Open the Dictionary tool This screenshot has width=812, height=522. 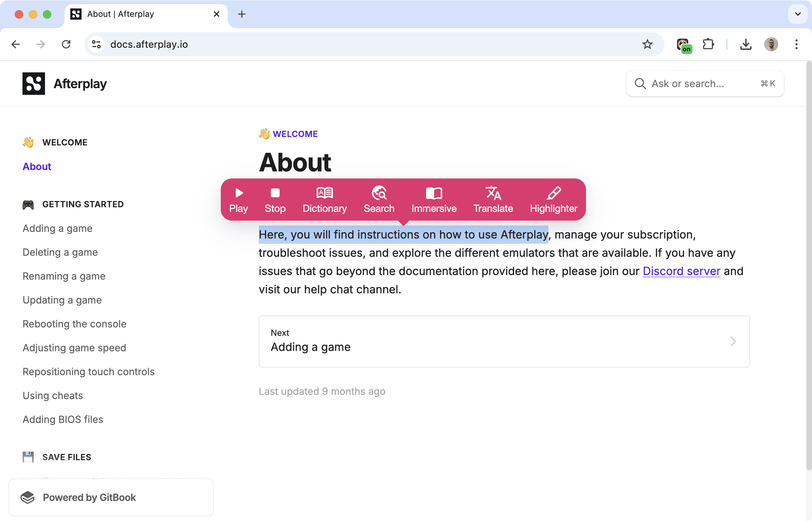(x=324, y=200)
